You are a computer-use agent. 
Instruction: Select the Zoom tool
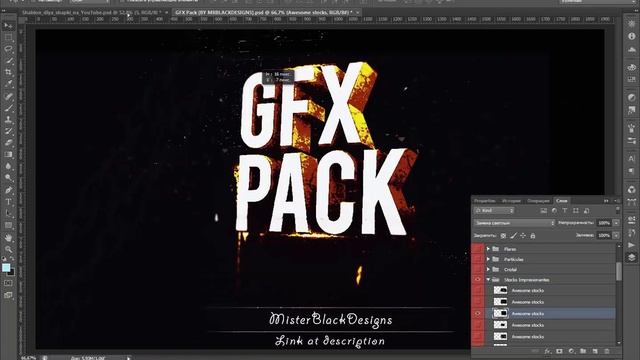(8, 249)
